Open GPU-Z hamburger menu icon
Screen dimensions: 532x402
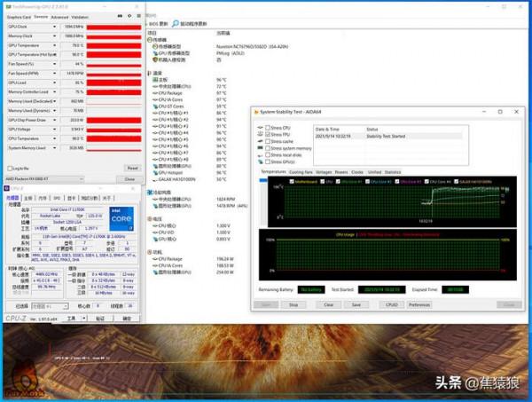click(138, 16)
